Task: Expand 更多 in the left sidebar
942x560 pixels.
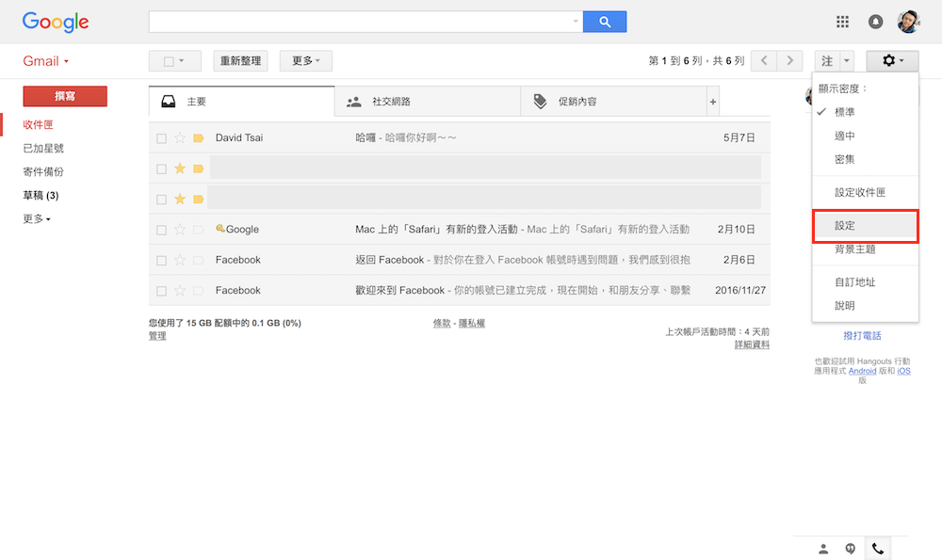Action: point(37,219)
